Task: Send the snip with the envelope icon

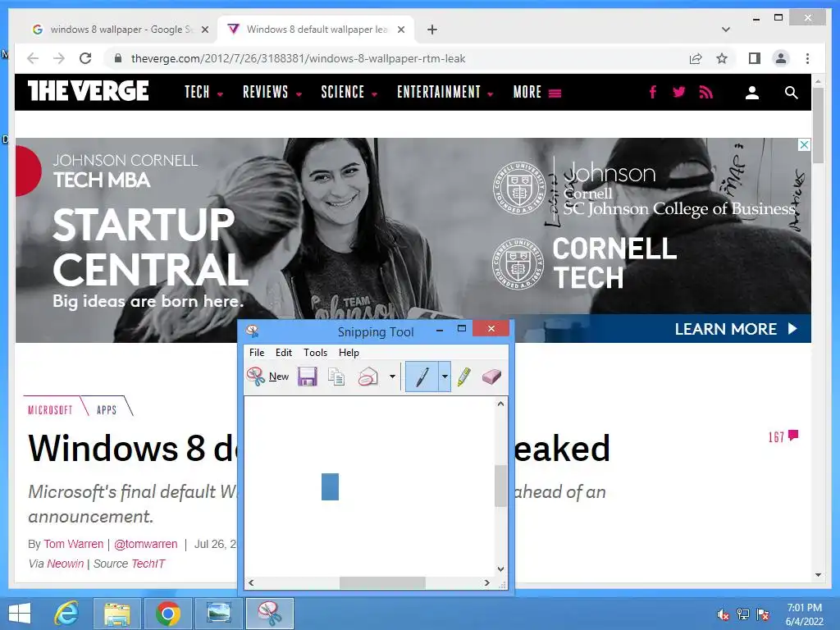Action: pyautogui.click(x=368, y=377)
